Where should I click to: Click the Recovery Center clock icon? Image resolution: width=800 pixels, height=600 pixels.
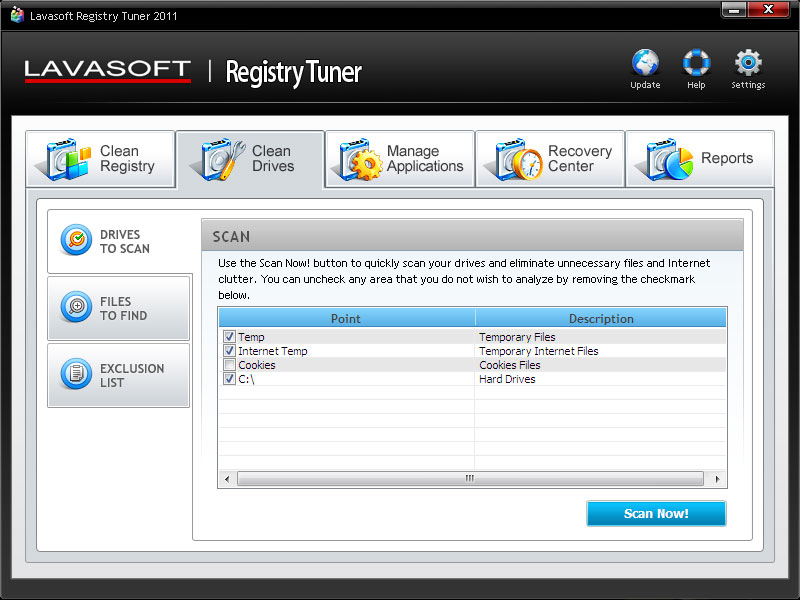515,159
